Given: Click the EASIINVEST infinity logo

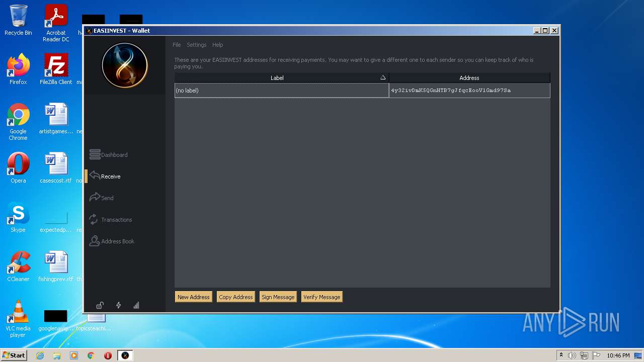Looking at the screenshot, I should coord(124,65).
